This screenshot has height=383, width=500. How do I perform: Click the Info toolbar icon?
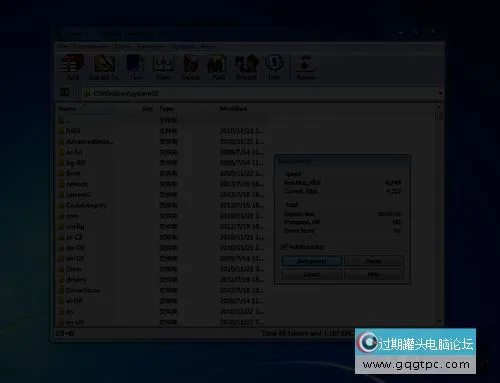(x=274, y=67)
